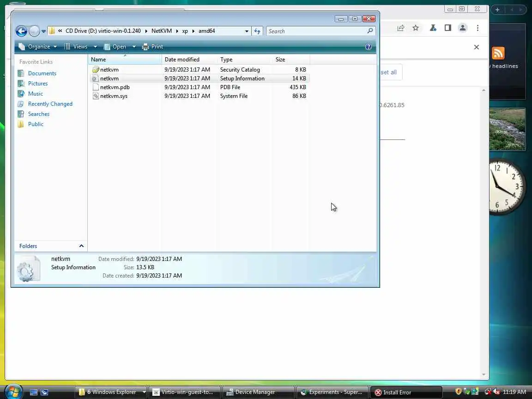
Task: Sort files by the Name column
Action: point(125,60)
